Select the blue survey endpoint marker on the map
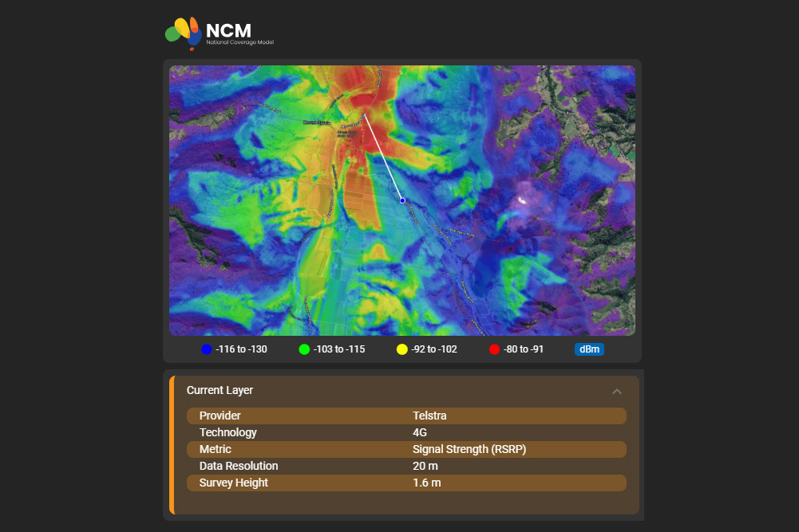This screenshot has height=532, width=799. tap(401, 200)
